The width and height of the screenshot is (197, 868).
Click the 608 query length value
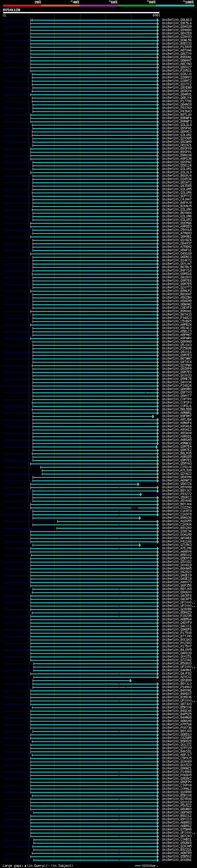click(155, 15)
